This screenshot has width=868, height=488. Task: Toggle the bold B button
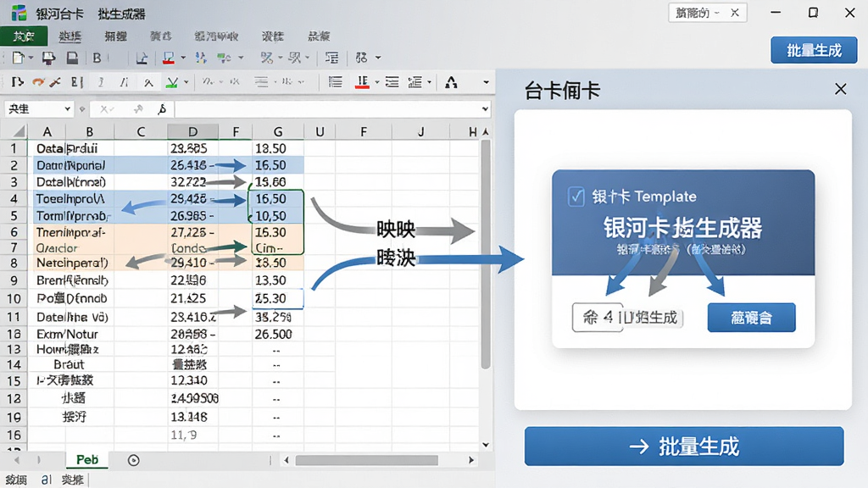(97, 58)
